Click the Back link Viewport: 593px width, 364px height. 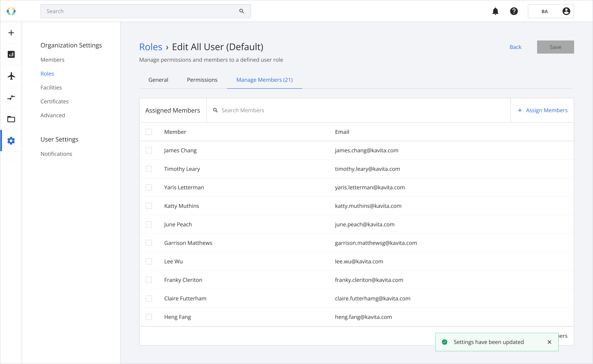click(x=515, y=47)
